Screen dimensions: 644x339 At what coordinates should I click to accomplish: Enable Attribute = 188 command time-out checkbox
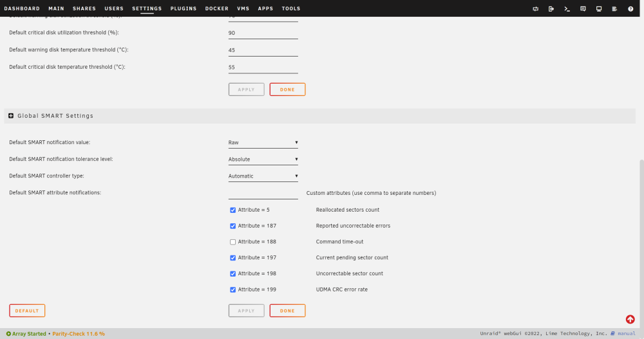click(233, 242)
